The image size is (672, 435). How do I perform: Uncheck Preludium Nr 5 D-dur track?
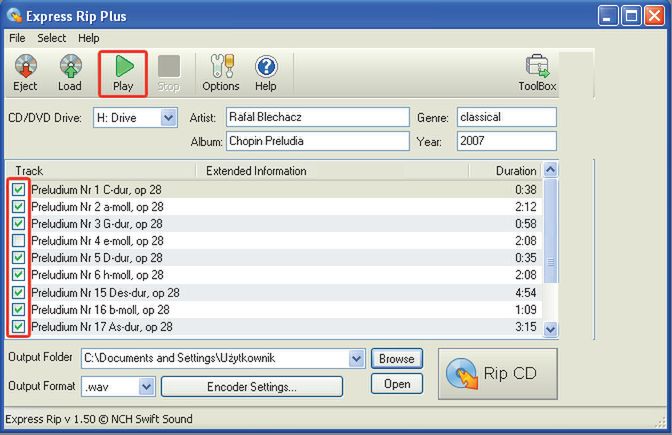[x=18, y=258]
